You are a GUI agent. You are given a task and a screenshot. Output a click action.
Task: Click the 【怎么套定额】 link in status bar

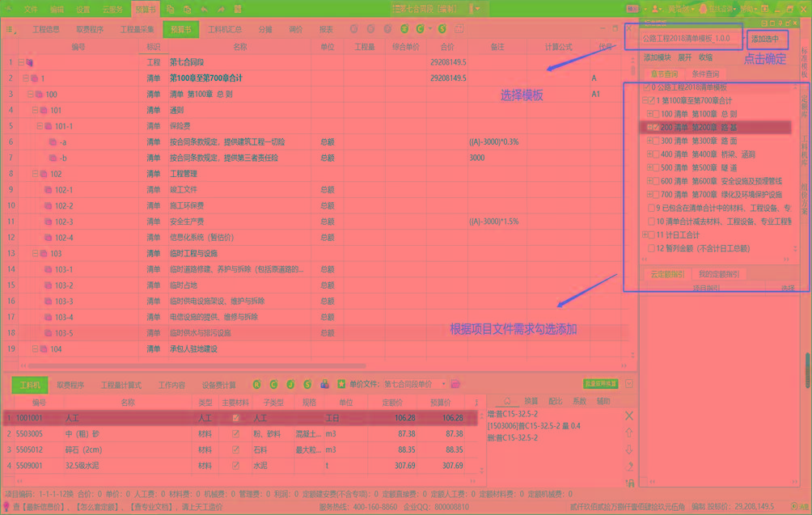point(98,507)
